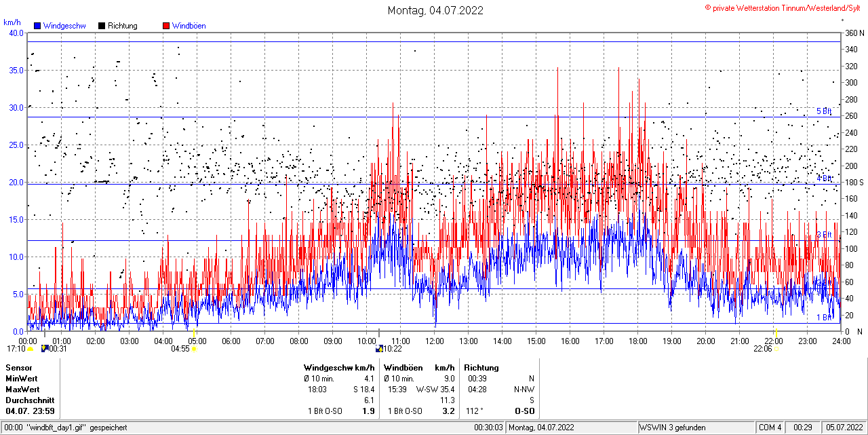Click the moon icon beside 17:10

pyautogui.click(x=31, y=349)
